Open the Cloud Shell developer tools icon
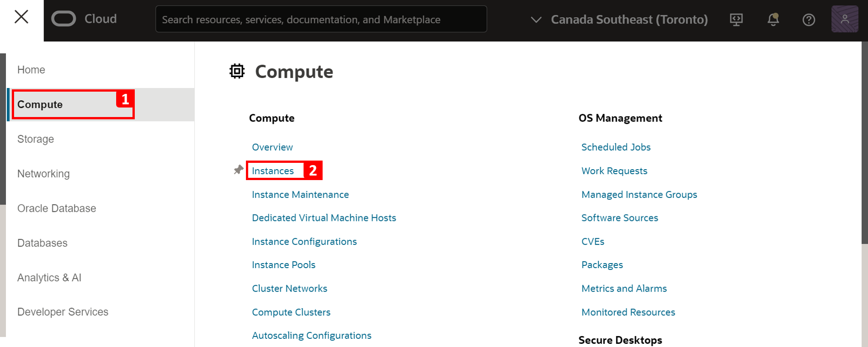 [x=736, y=20]
